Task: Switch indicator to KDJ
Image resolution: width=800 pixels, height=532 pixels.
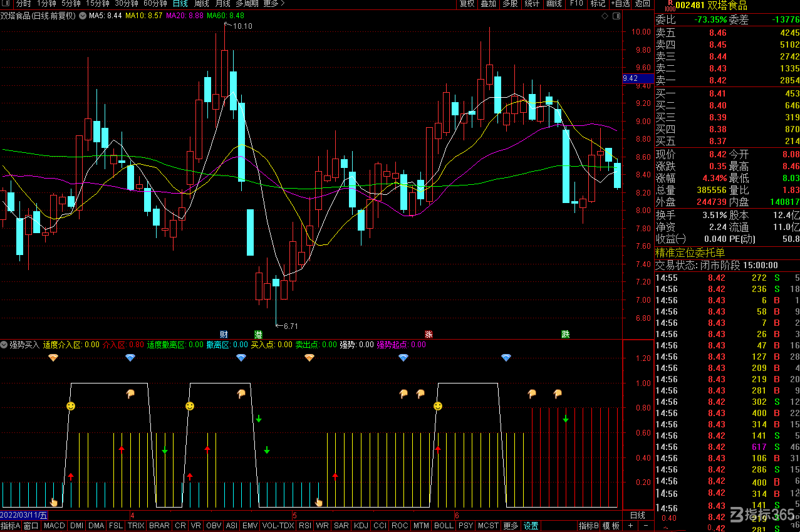Action: pyautogui.click(x=361, y=526)
